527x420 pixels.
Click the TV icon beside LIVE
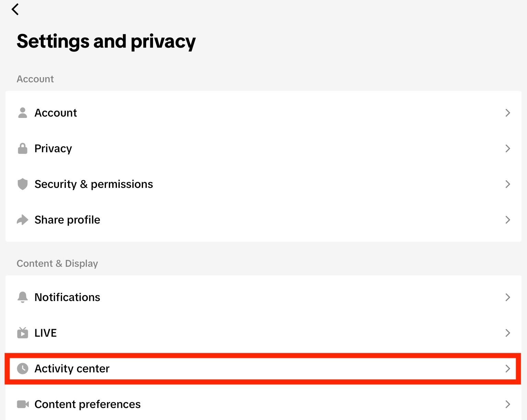click(23, 333)
